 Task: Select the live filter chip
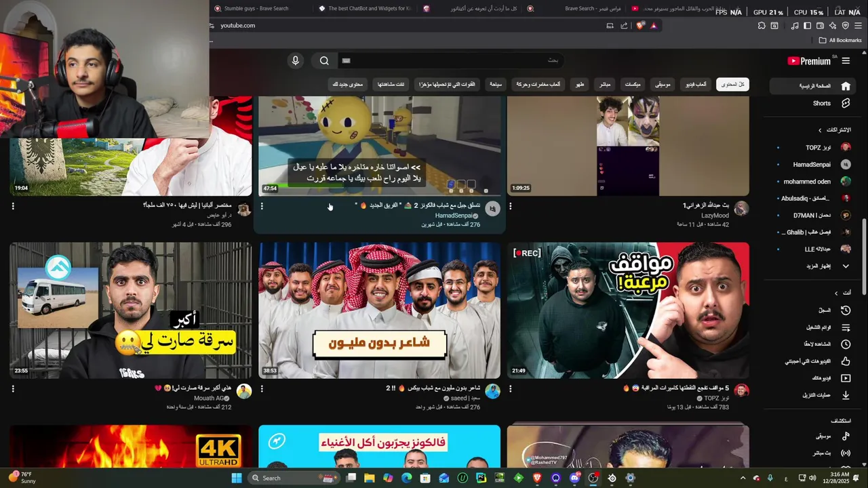point(604,85)
